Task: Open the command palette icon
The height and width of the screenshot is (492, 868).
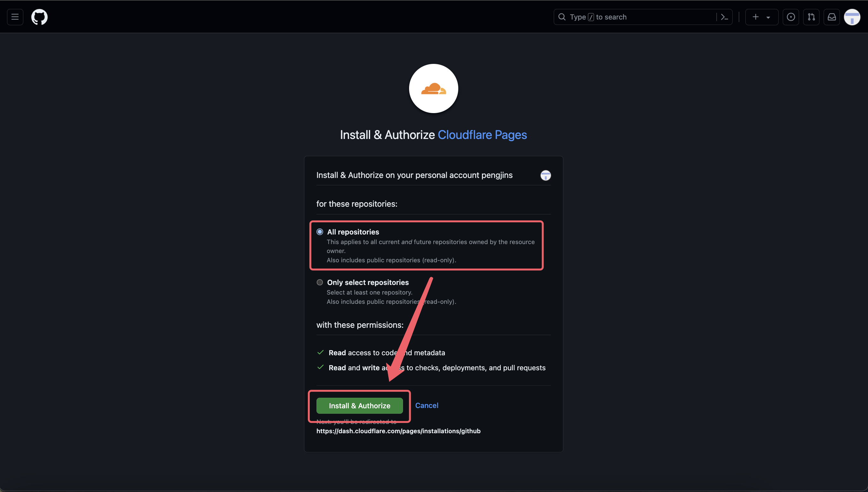Action: click(724, 17)
